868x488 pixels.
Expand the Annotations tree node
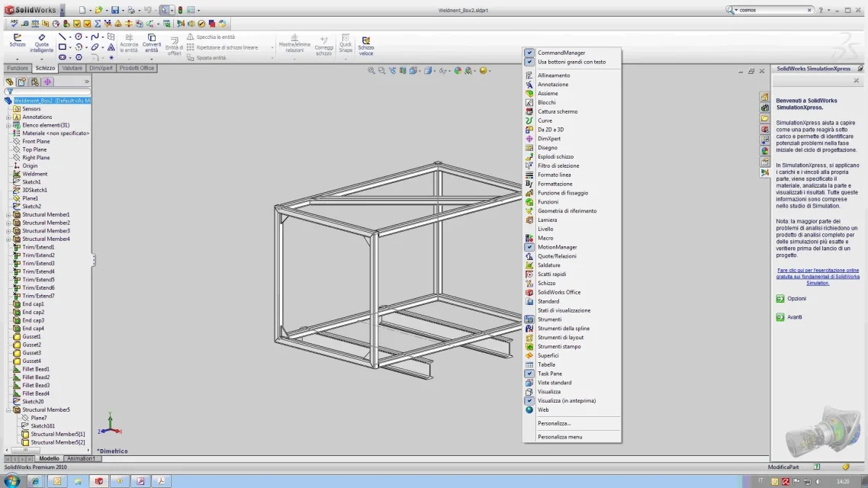(9, 117)
